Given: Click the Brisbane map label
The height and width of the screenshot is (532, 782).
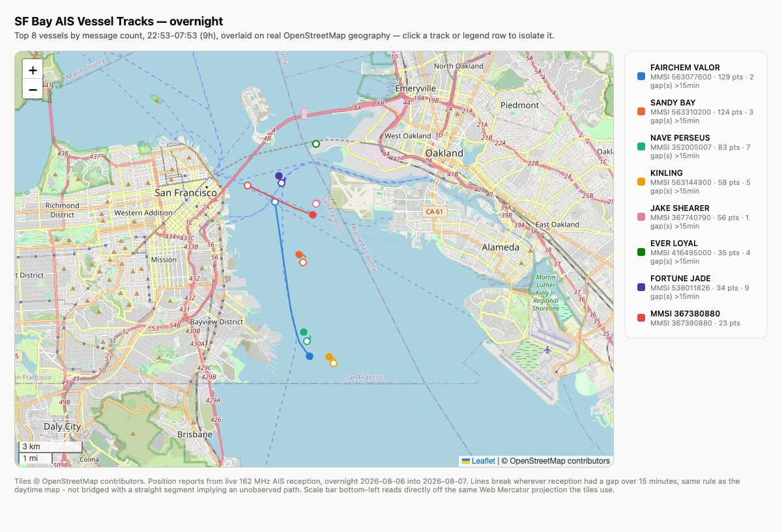Looking at the screenshot, I should pos(195,434).
